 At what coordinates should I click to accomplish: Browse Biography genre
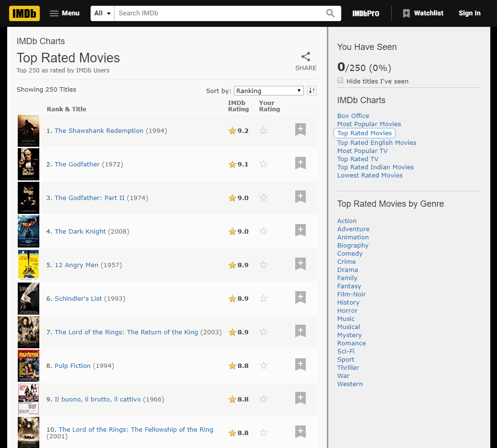pyautogui.click(x=353, y=246)
